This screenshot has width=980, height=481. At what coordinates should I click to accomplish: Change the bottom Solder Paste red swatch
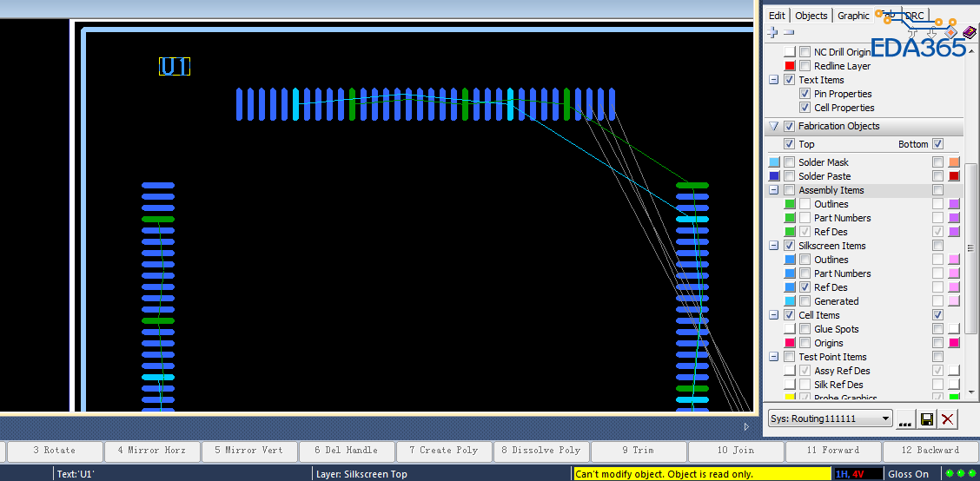pyautogui.click(x=954, y=176)
